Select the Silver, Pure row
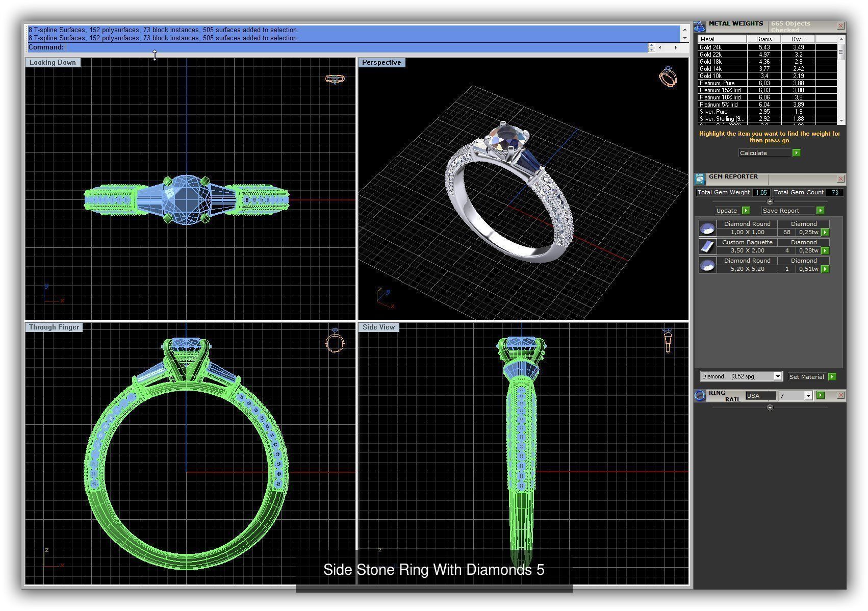Screen dimensions: 868x611 click(768, 112)
